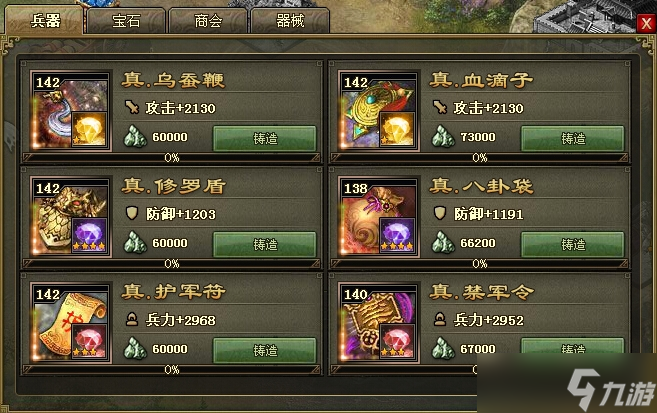Click 铸造 for 真.修罗盾
This screenshot has width=657, height=413.
[x=265, y=244]
